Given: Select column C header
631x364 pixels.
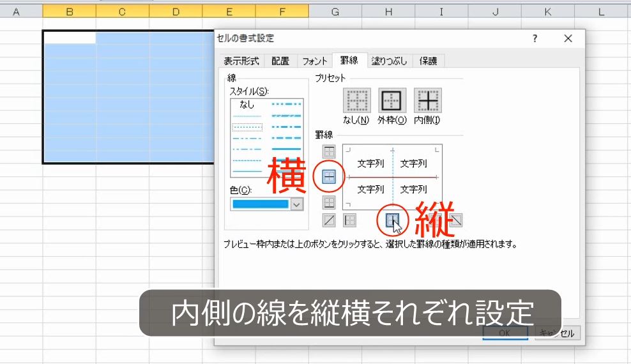Looking at the screenshot, I should point(123,11).
